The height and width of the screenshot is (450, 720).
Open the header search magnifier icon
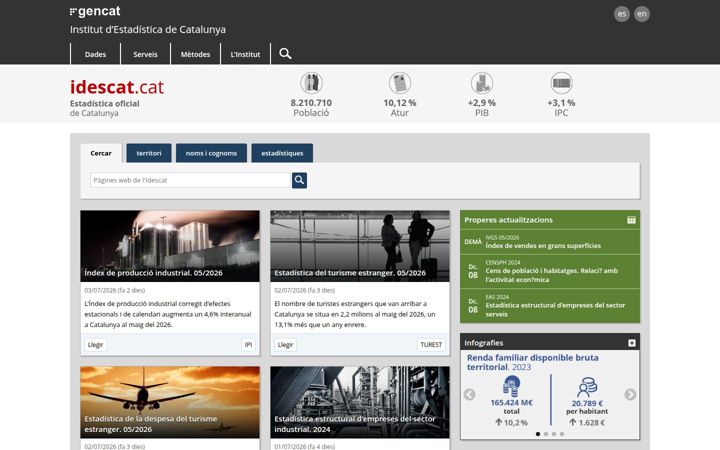285,54
